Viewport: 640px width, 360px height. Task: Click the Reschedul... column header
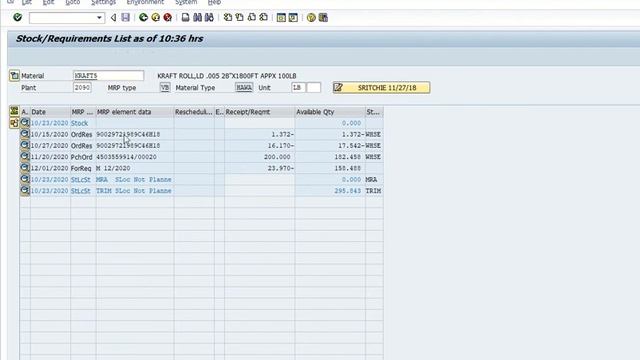pos(194,112)
